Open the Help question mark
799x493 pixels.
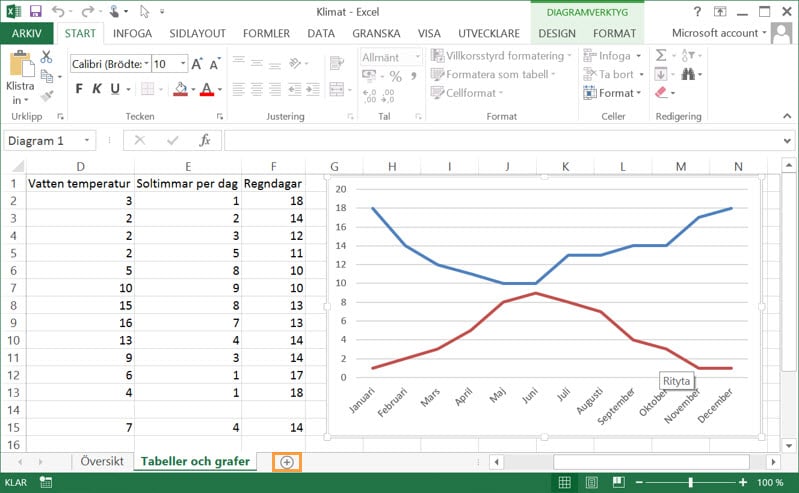click(x=697, y=11)
